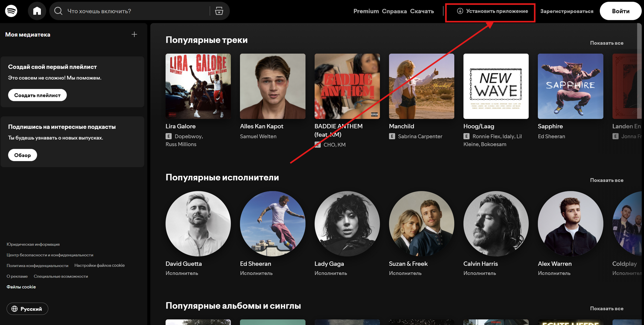
Task: Click the Популярные исполнители heading
Action: click(222, 177)
